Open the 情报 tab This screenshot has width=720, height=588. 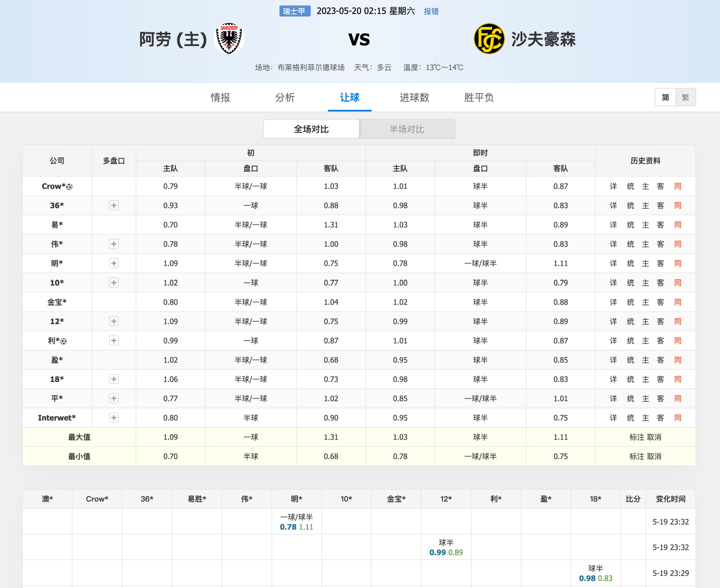(x=220, y=98)
